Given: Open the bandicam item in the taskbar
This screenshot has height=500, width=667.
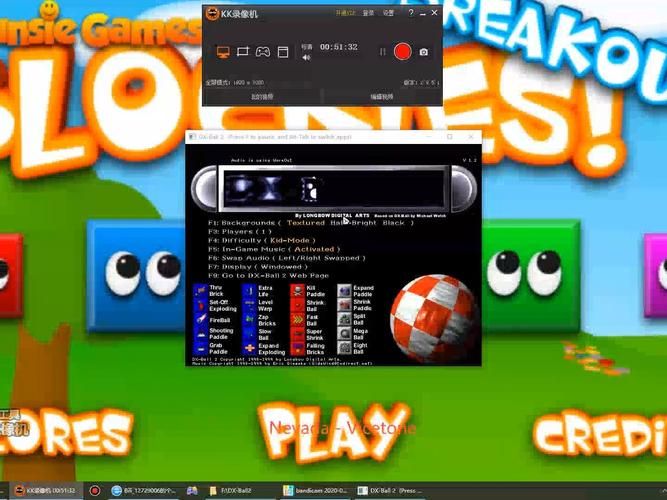Looking at the screenshot, I should click(x=316, y=491).
